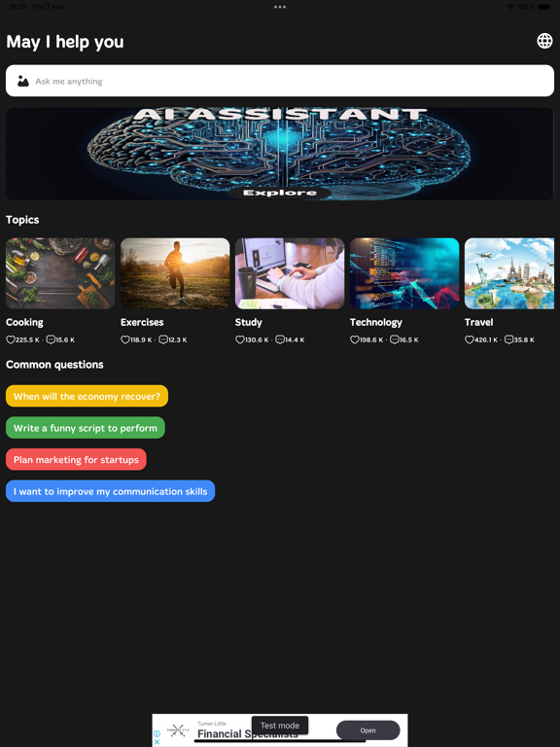The width and height of the screenshot is (560, 747).
Task: Click the heart icon under Cooking
Action: coord(11,339)
